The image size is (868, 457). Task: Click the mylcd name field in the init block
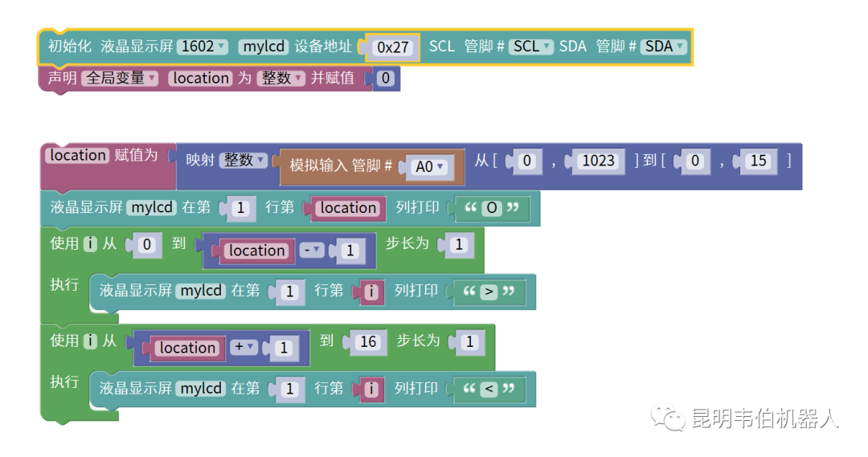[264, 47]
